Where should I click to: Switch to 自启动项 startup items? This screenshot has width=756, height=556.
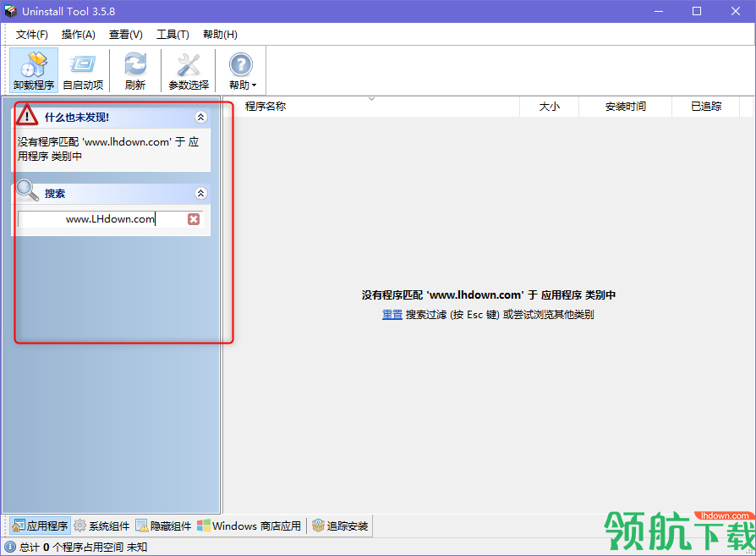click(x=83, y=70)
